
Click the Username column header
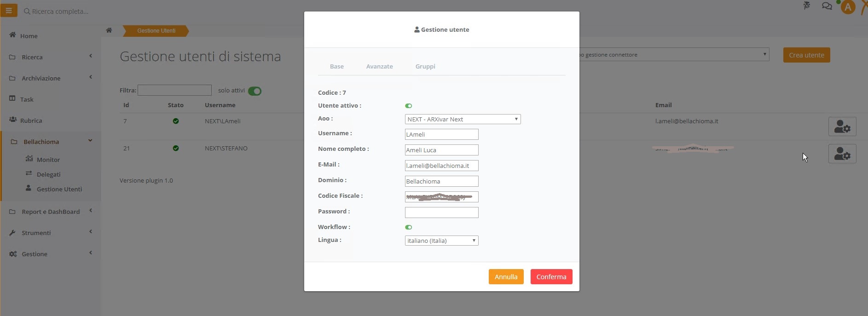point(220,105)
